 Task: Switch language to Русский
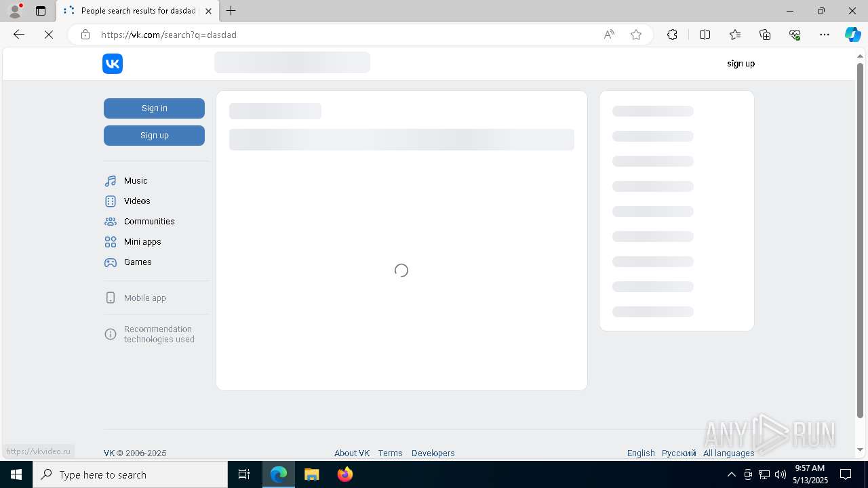(x=679, y=453)
